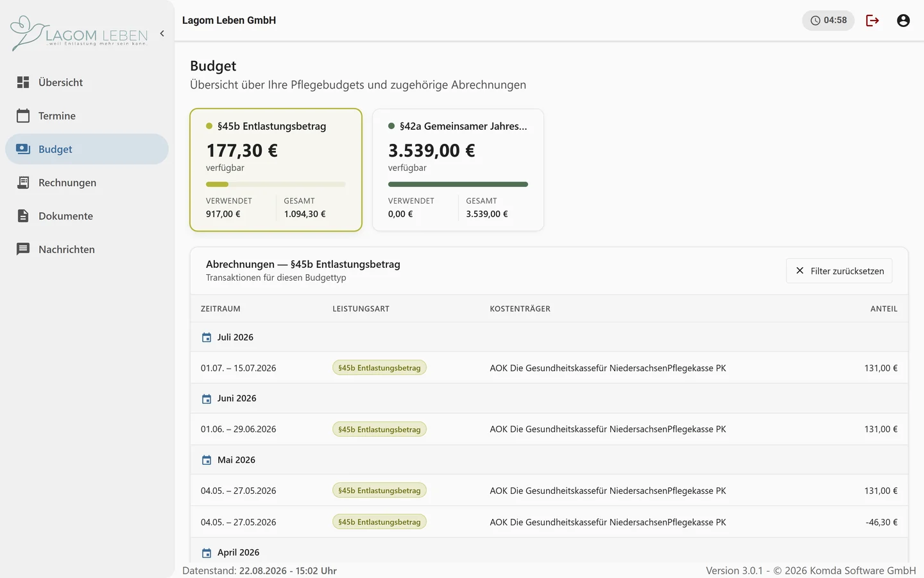Click the Dokumente file icon
The height and width of the screenshot is (578, 924).
[x=23, y=216]
